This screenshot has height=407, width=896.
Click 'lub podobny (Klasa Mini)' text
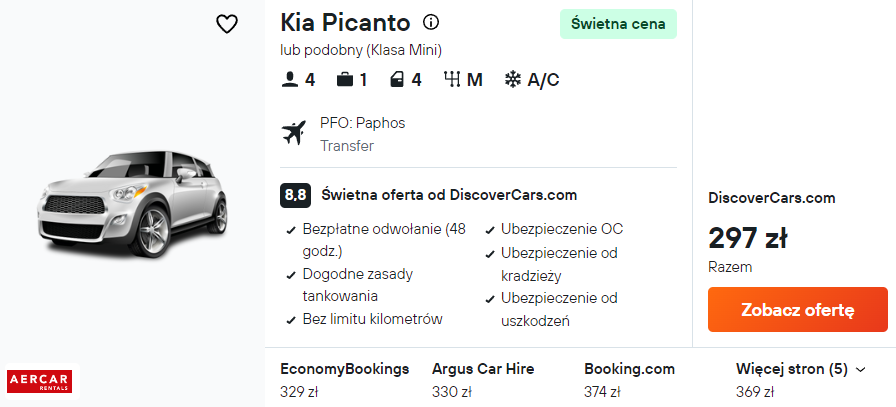coord(361,50)
